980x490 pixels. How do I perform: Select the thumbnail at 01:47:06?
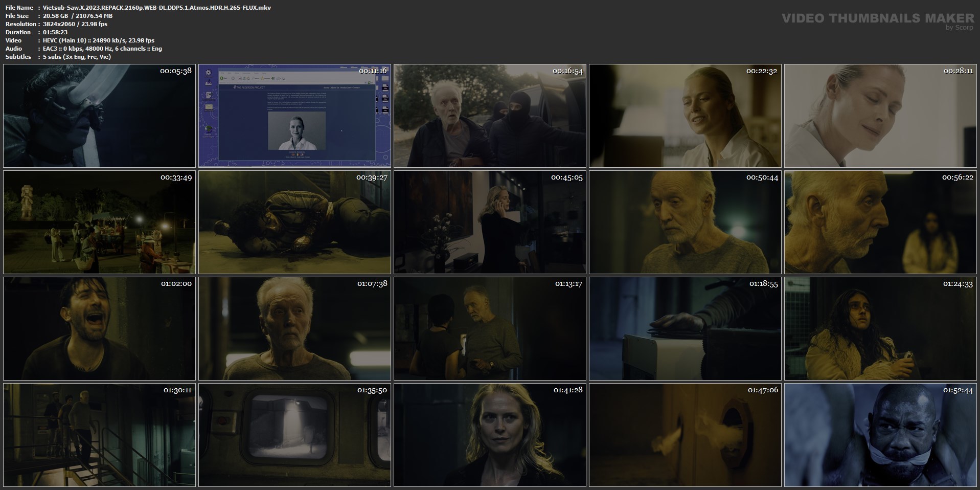[x=685, y=435]
